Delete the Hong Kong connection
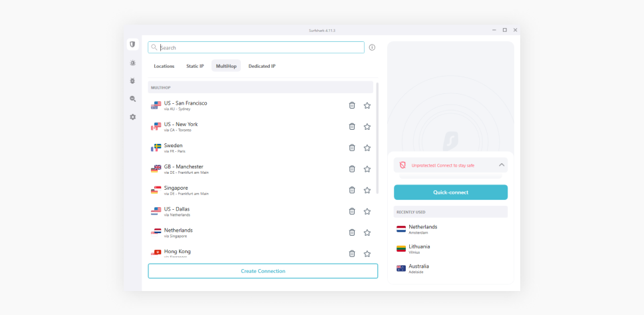The height and width of the screenshot is (315, 644). point(352,254)
